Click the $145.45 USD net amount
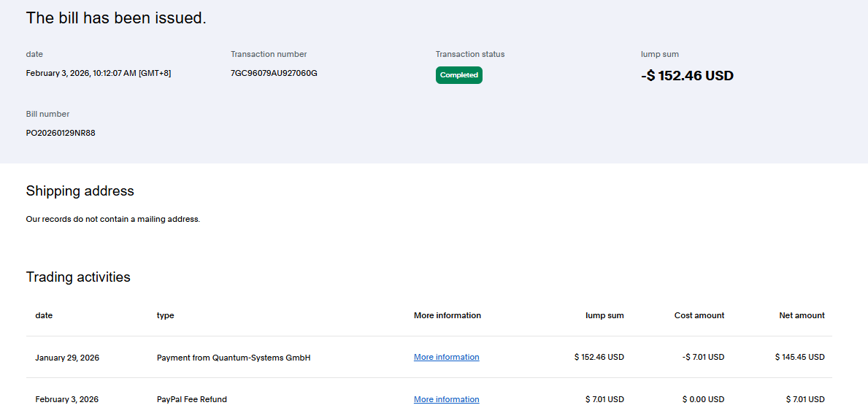This screenshot has width=868, height=416. (799, 357)
